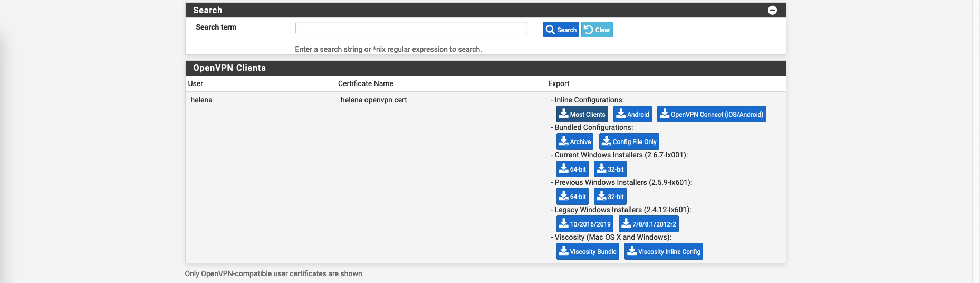Download previous 64-bit Windows installer 2.5.9
The image size is (980, 283).
(572, 196)
